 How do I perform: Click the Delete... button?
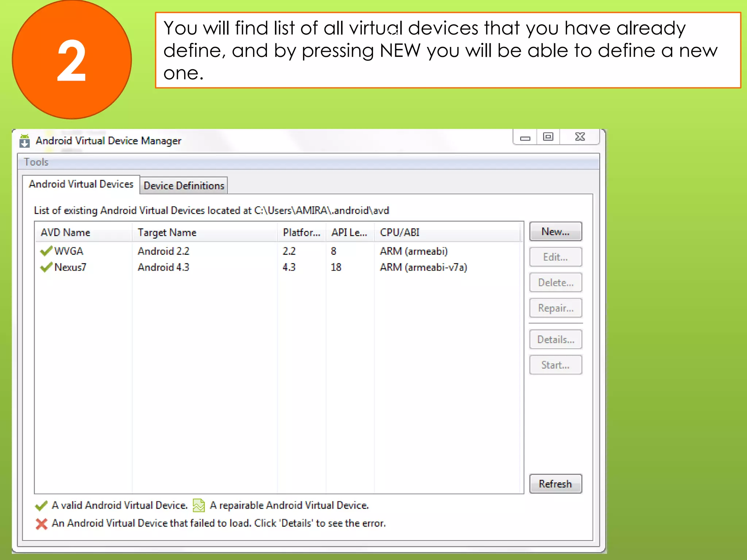pyautogui.click(x=556, y=283)
